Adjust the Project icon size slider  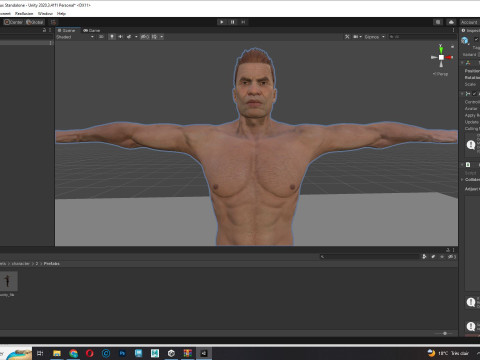tap(444, 333)
